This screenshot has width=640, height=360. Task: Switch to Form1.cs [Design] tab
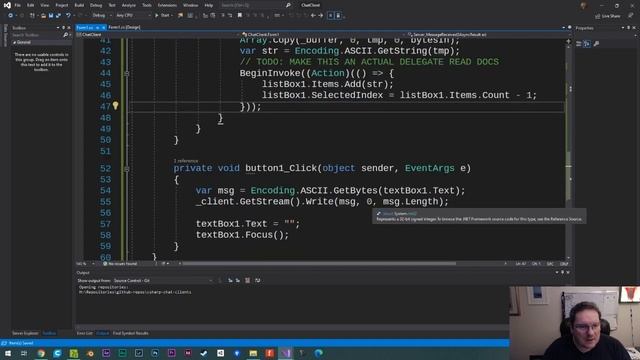click(124, 27)
